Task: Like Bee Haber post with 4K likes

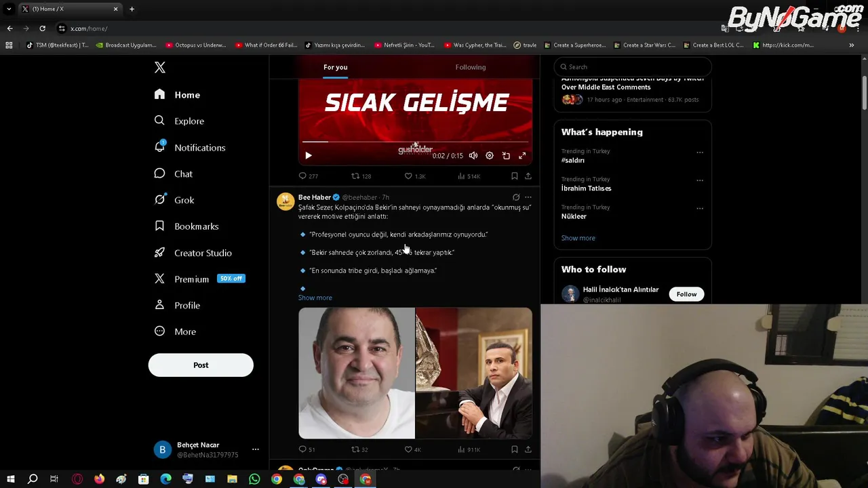Action: [x=413, y=449]
